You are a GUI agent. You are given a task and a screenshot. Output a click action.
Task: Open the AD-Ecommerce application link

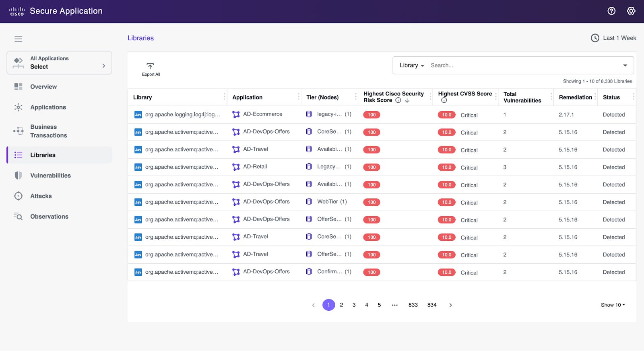(262, 114)
